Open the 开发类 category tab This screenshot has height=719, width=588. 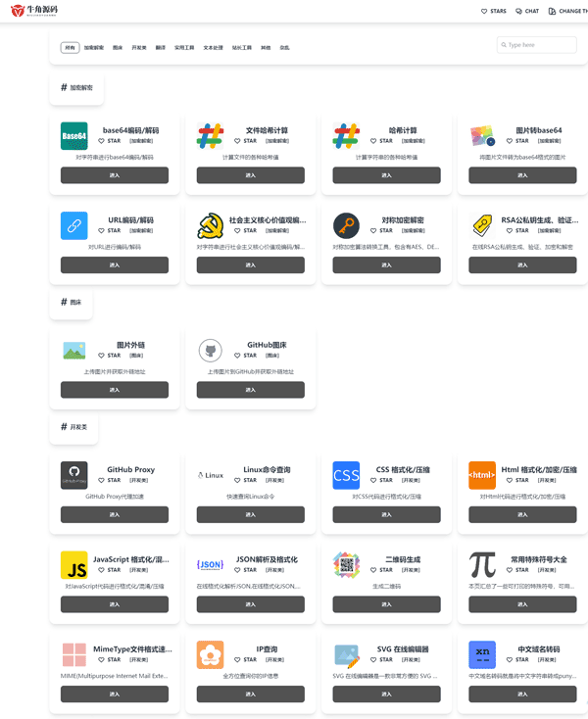point(139,48)
